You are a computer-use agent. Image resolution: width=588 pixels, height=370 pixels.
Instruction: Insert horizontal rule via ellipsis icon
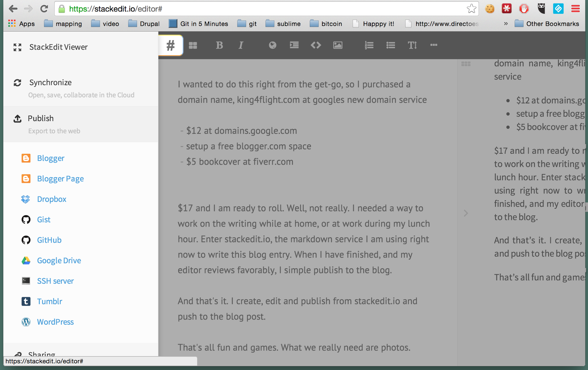[x=434, y=45]
